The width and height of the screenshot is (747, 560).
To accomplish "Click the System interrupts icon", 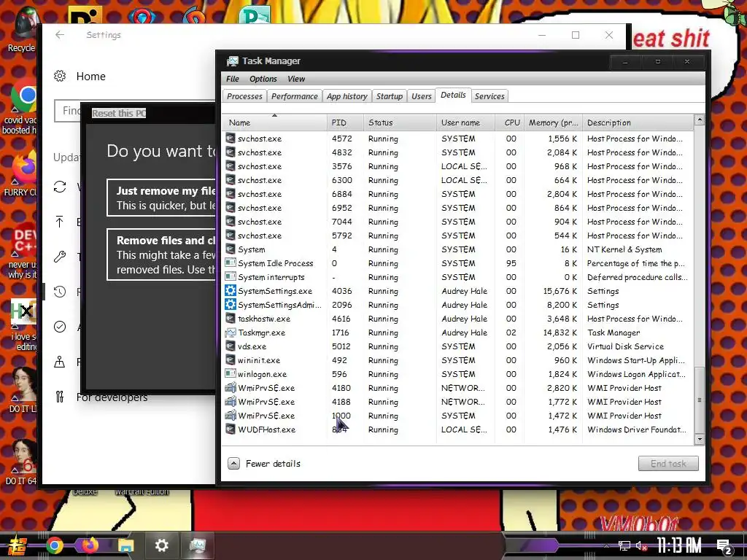I will click(231, 276).
